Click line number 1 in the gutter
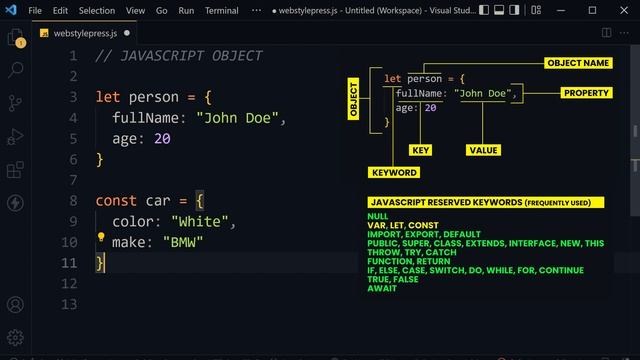Screen dimensions: 640x360 coord(73,56)
